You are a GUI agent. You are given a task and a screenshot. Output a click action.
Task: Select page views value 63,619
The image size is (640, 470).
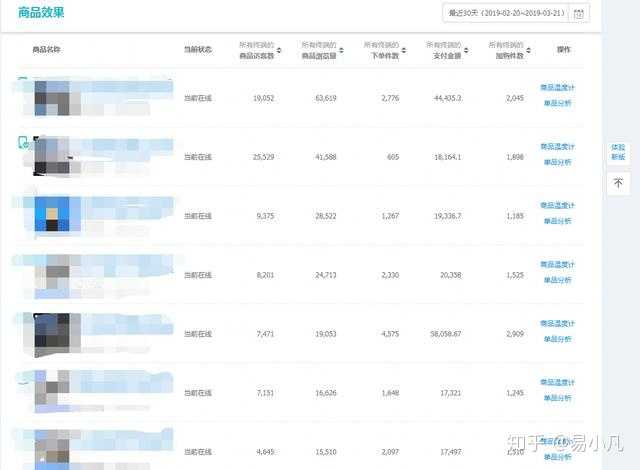[x=326, y=98]
